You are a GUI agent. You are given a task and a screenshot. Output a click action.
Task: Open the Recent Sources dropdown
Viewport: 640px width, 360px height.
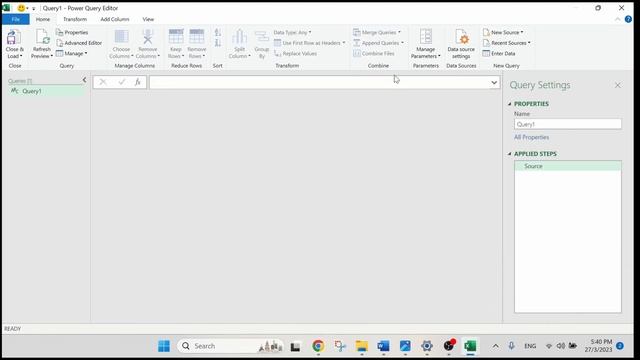[x=507, y=43]
